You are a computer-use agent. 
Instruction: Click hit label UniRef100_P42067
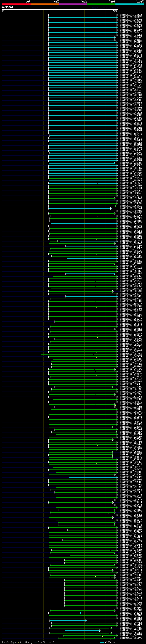coord(131,67)
